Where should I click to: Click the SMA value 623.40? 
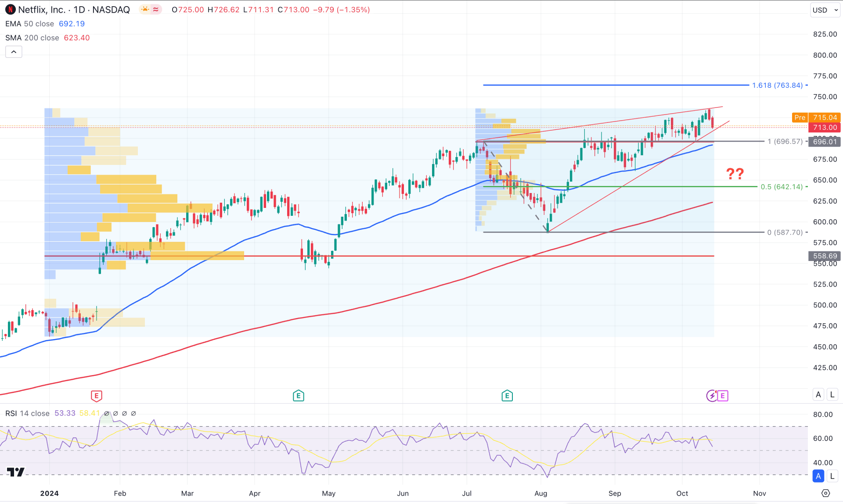[77, 38]
